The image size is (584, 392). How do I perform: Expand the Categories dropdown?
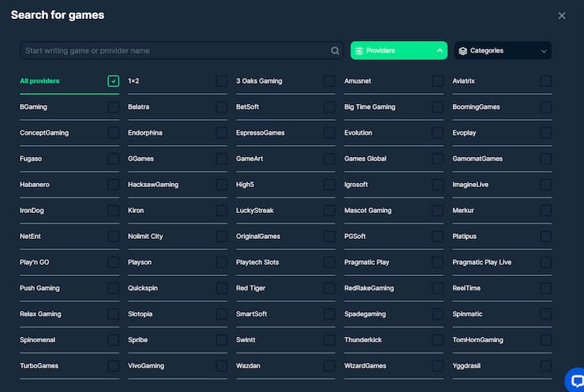pos(503,50)
